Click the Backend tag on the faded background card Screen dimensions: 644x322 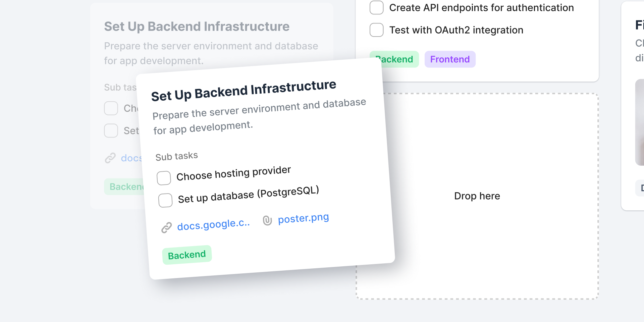pos(124,186)
